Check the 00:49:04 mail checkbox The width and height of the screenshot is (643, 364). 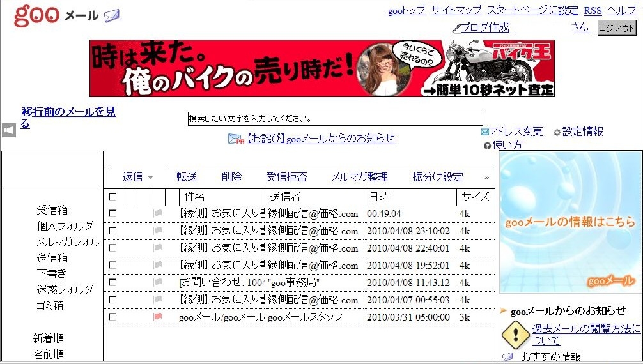[112, 213]
